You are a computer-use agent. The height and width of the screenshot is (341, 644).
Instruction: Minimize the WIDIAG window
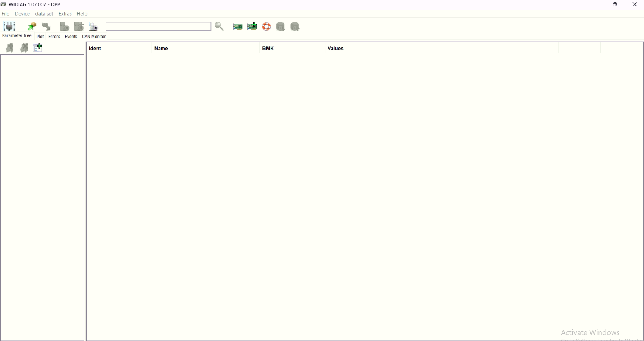[x=595, y=4]
